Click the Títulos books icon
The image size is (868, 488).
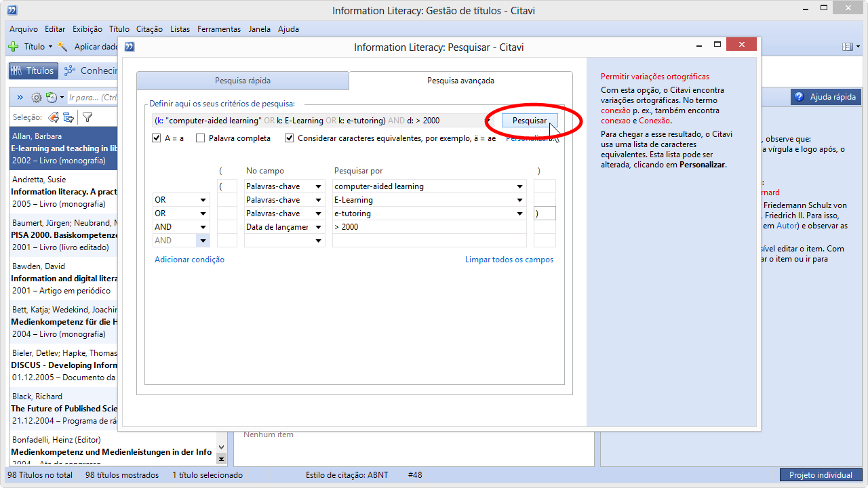[18, 70]
